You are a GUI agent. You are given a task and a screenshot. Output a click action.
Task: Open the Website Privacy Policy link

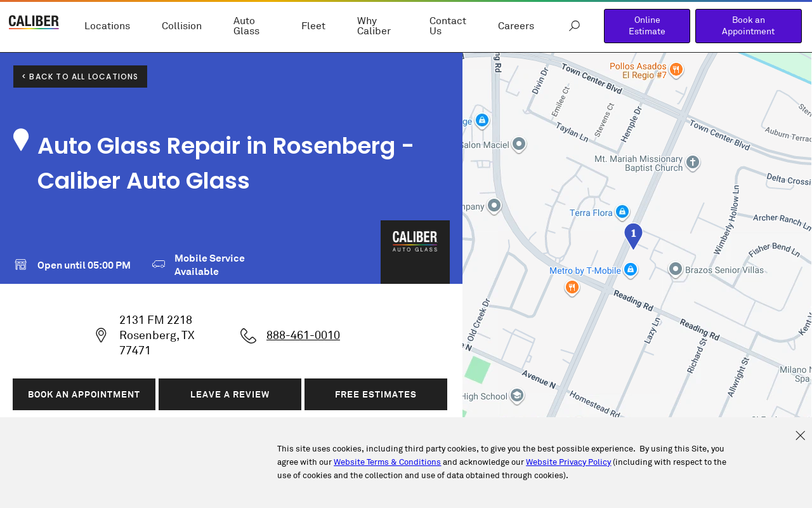tap(568, 462)
